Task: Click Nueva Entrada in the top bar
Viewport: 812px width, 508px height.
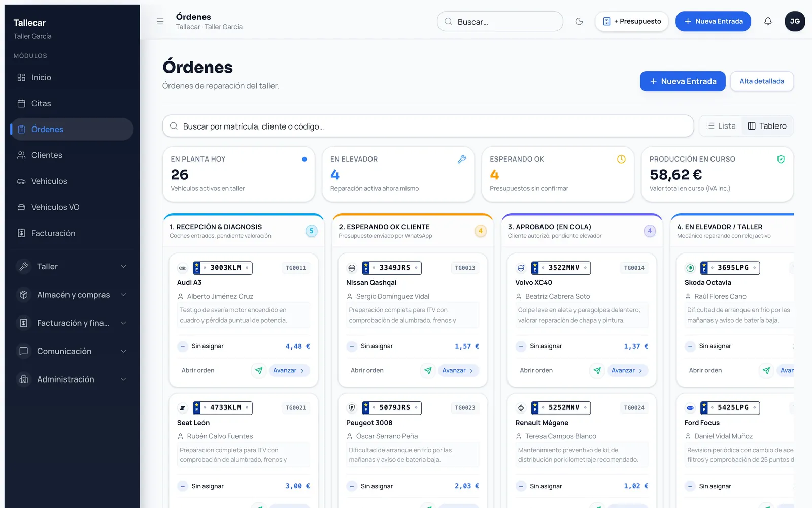Action: 713,21
